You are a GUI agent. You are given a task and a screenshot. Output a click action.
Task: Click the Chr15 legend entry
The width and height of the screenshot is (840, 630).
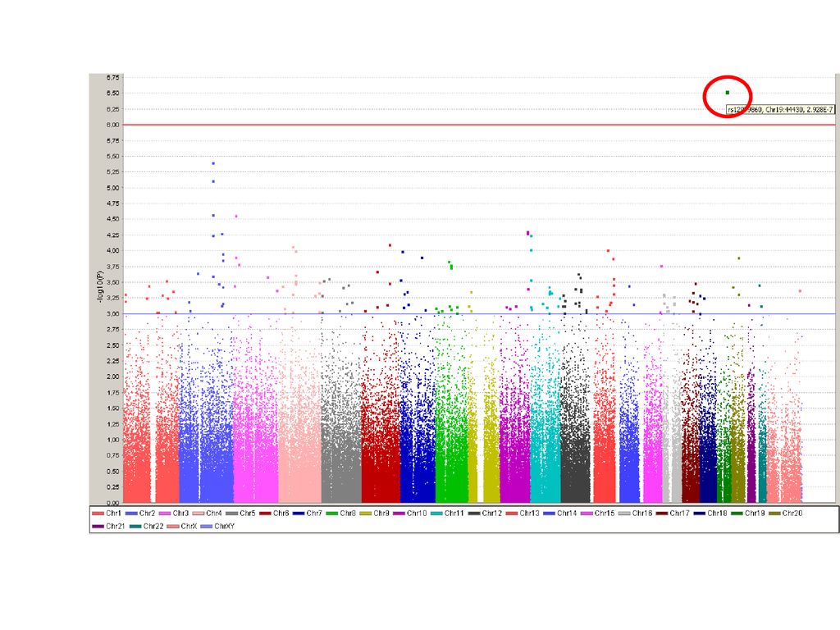(597, 514)
